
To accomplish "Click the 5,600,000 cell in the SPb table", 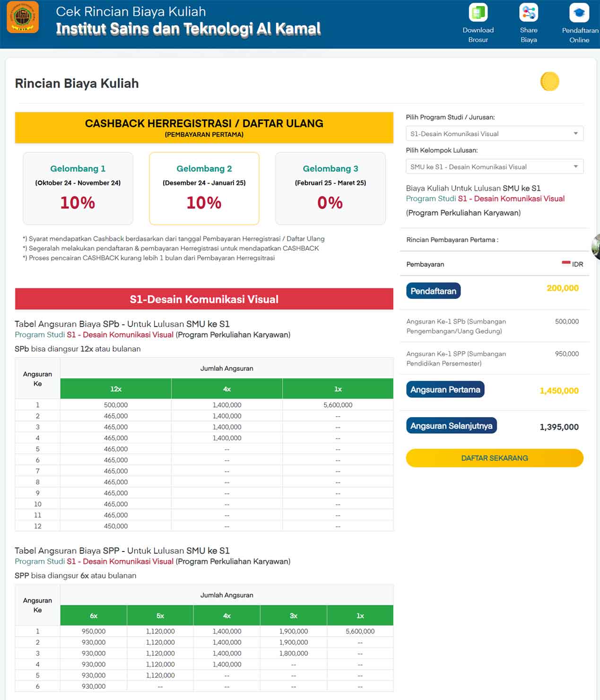I will tap(338, 405).
